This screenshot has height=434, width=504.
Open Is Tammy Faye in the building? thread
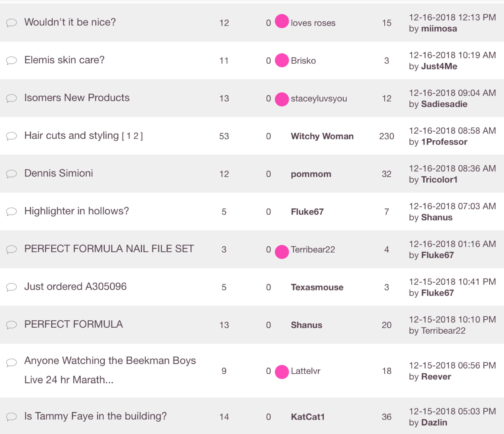tap(95, 416)
